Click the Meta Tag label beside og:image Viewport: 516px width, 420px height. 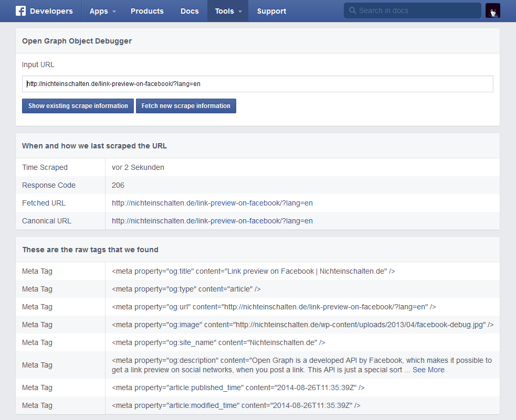tap(37, 325)
